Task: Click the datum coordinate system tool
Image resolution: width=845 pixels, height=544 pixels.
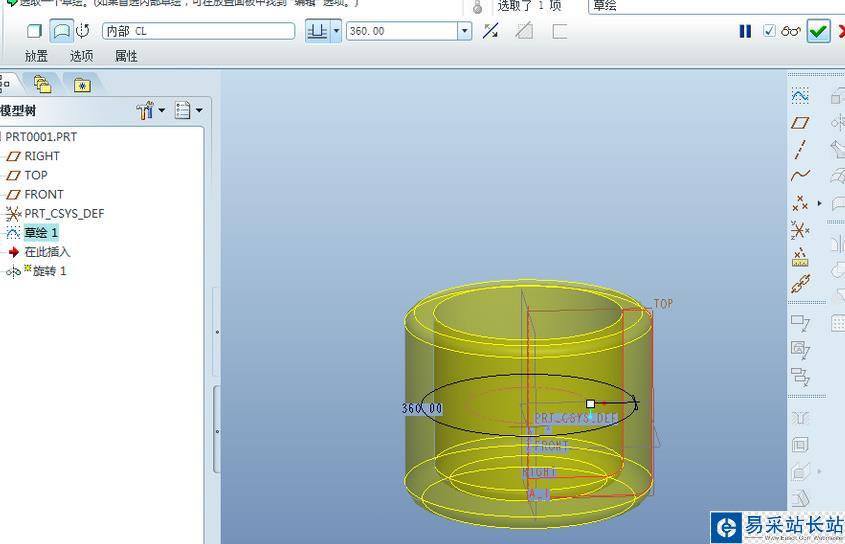Action: click(800, 230)
